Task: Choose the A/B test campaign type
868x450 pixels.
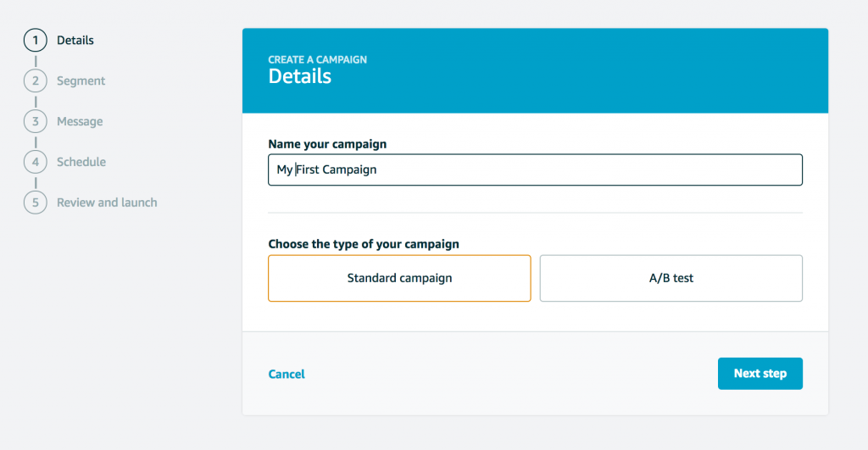Action: point(670,278)
